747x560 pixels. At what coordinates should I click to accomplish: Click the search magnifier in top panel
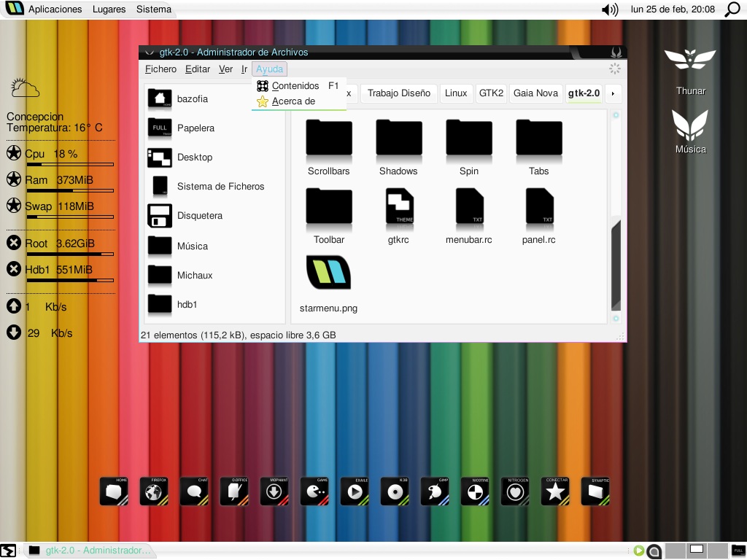(732, 9)
